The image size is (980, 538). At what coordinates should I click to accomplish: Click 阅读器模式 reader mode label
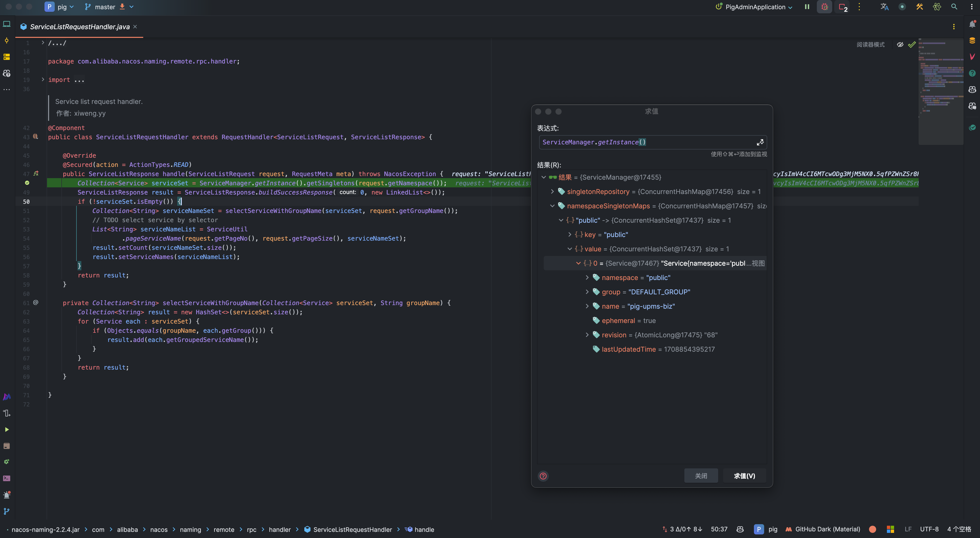click(871, 45)
